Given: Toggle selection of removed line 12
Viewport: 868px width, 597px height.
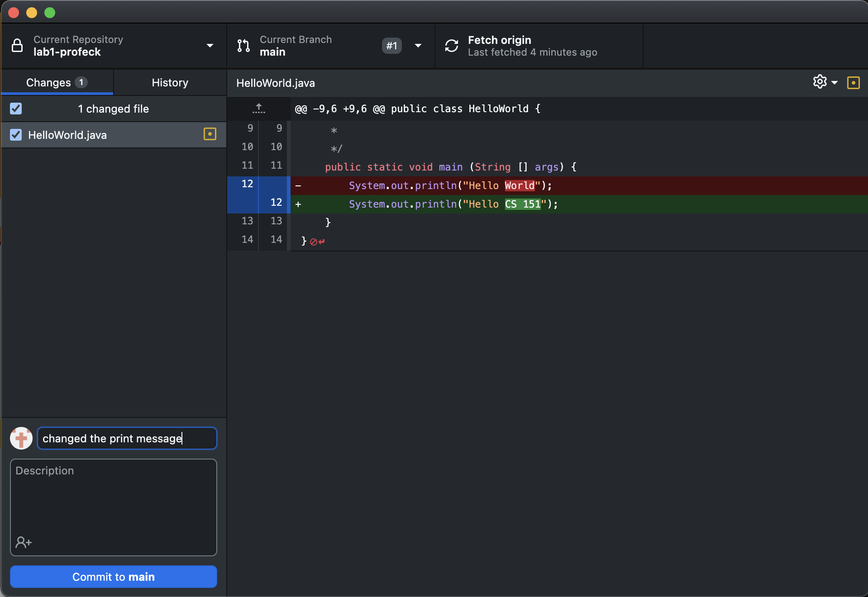Looking at the screenshot, I should (247, 185).
